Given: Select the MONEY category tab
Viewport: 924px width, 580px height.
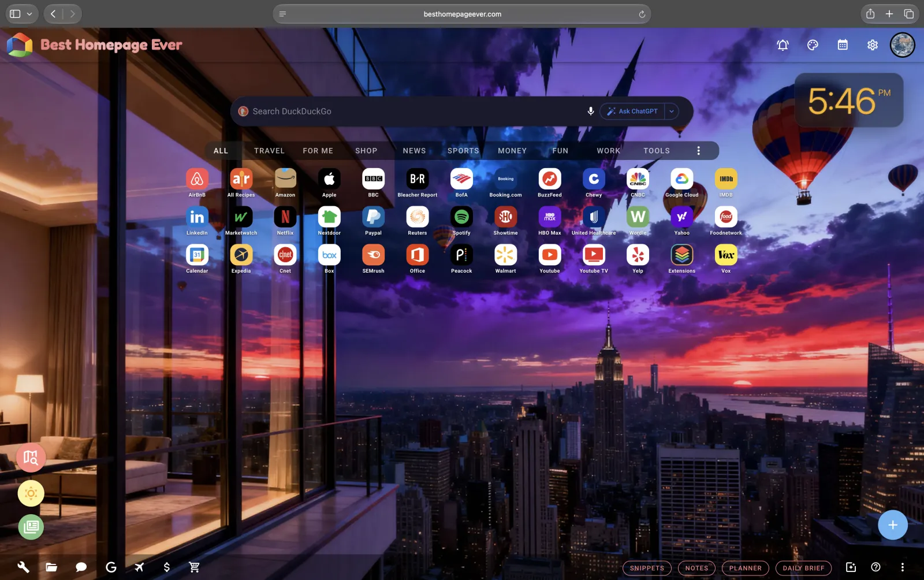Looking at the screenshot, I should point(512,151).
